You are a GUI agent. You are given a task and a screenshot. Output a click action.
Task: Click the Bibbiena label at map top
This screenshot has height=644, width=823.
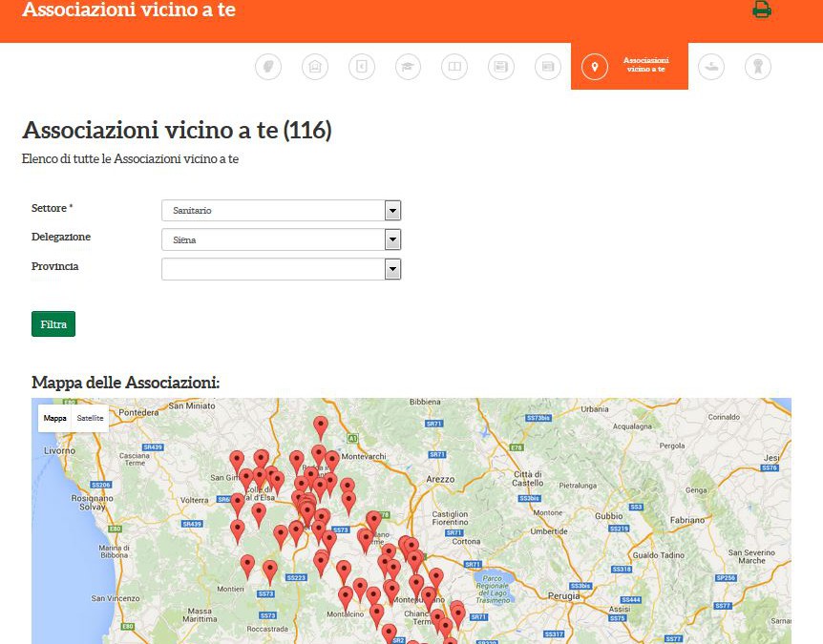tap(425, 402)
